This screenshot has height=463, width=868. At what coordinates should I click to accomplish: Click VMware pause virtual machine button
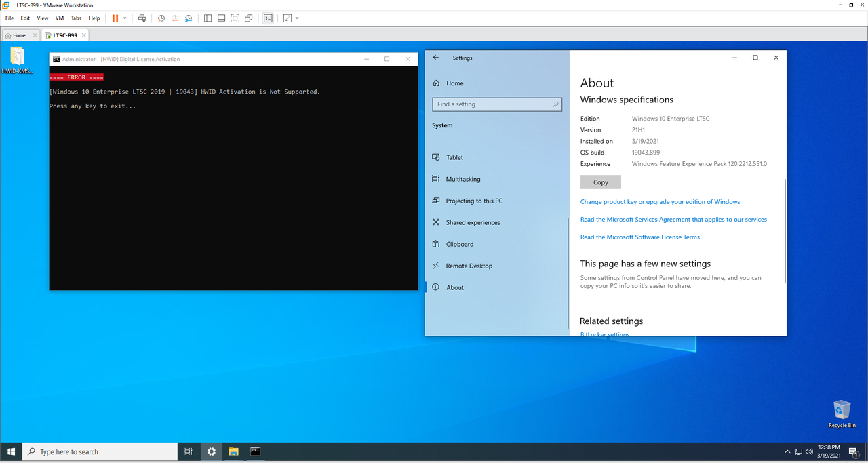tap(115, 18)
